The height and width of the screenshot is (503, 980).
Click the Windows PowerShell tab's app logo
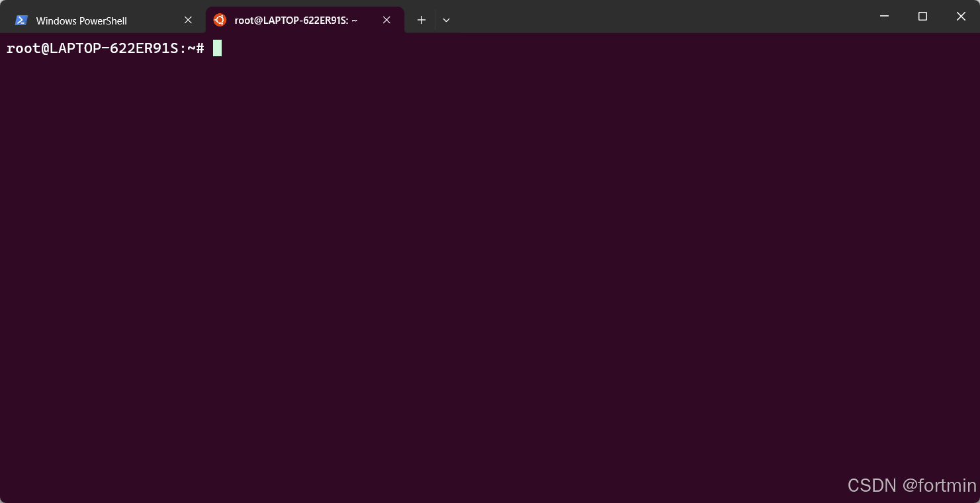pos(22,20)
